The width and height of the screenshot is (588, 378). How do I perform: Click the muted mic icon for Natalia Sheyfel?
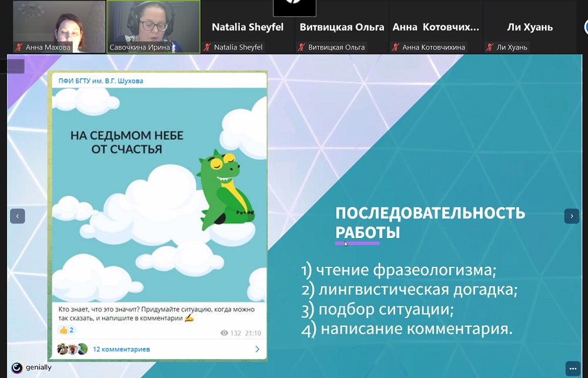click(207, 48)
